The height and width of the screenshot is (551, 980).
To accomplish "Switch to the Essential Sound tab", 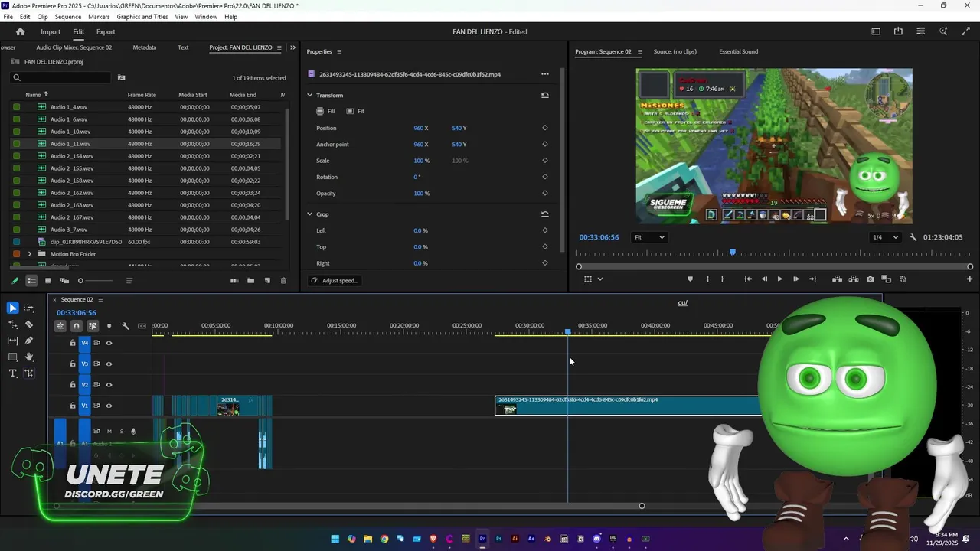I will (739, 52).
